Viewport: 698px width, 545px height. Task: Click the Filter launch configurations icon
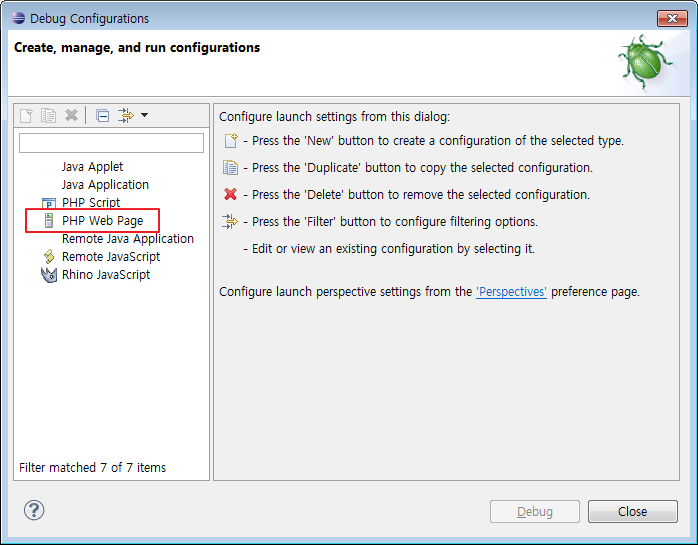125,115
